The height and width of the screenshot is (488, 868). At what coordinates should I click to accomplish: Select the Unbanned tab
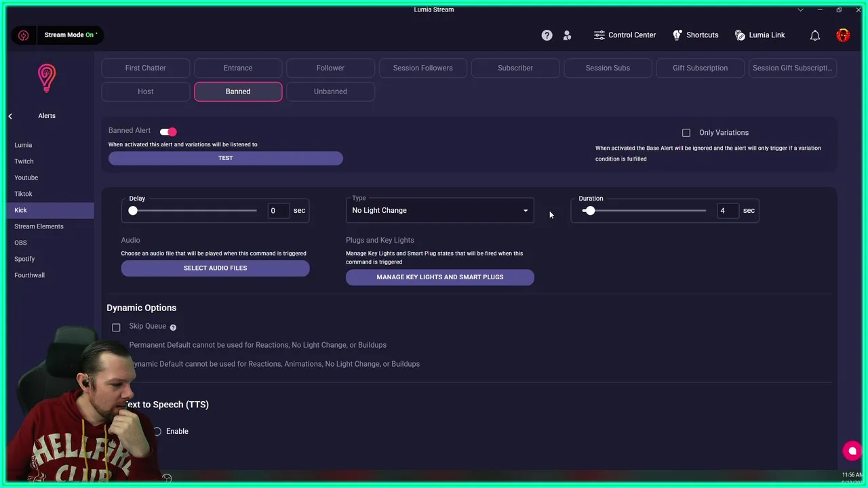click(330, 91)
